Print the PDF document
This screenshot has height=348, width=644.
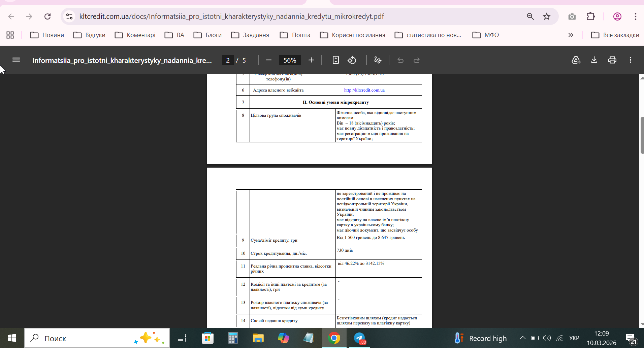pyautogui.click(x=612, y=60)
